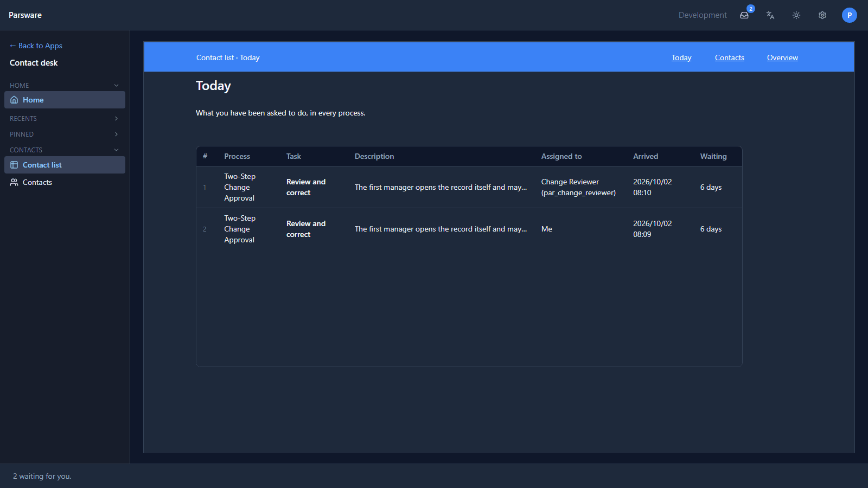Open the inbox notifications icon
This screenshot has height=488, width=868.
pyautogui.click(x=744, y=15)
